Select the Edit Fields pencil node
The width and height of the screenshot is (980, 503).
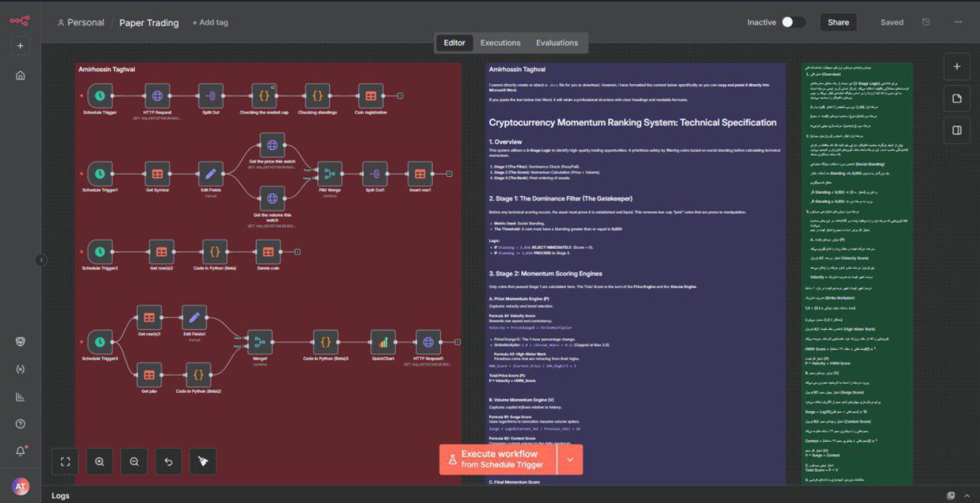(x=211, y=174)
